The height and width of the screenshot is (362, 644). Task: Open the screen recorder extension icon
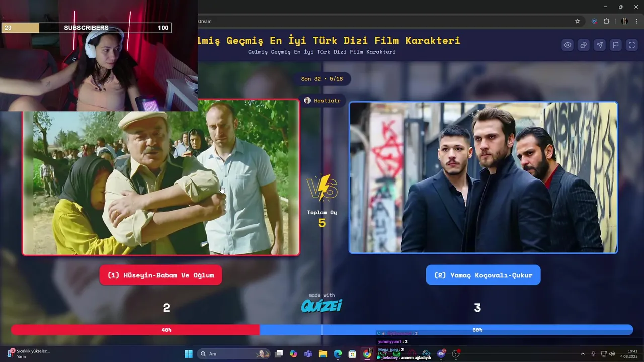tap(594, 21)
